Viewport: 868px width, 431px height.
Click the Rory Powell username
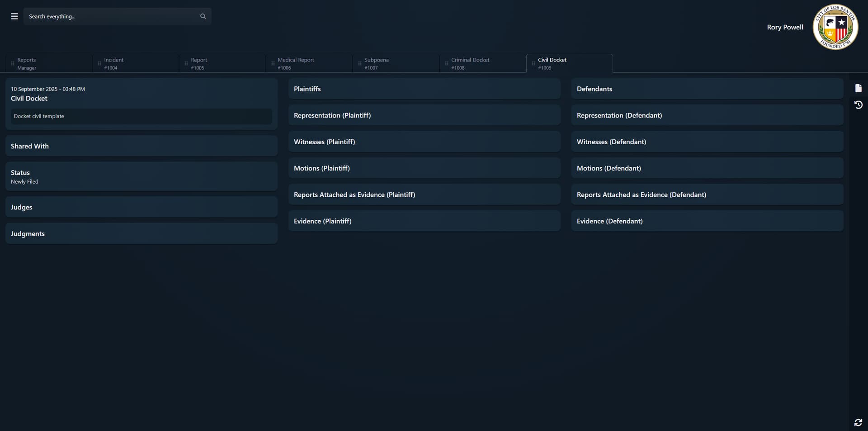tap(785, 27)
